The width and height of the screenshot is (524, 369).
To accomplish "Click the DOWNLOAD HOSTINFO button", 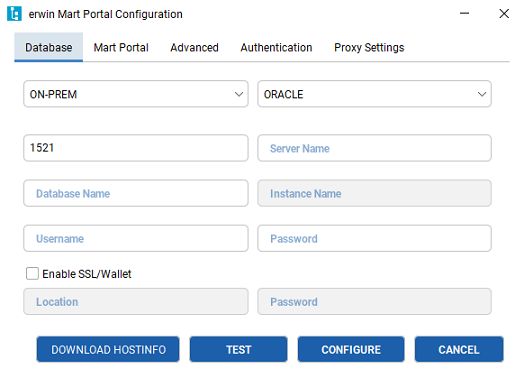I will coord(108,349).
